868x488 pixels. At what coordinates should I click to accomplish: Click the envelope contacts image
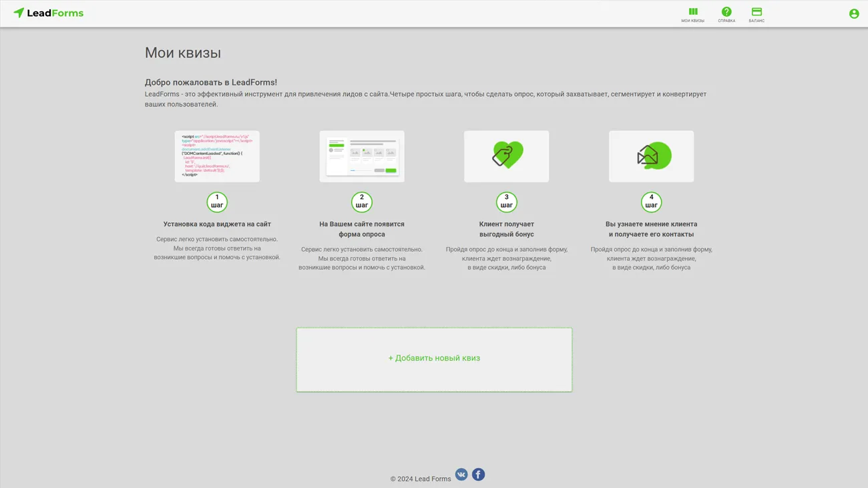point(651,156)
